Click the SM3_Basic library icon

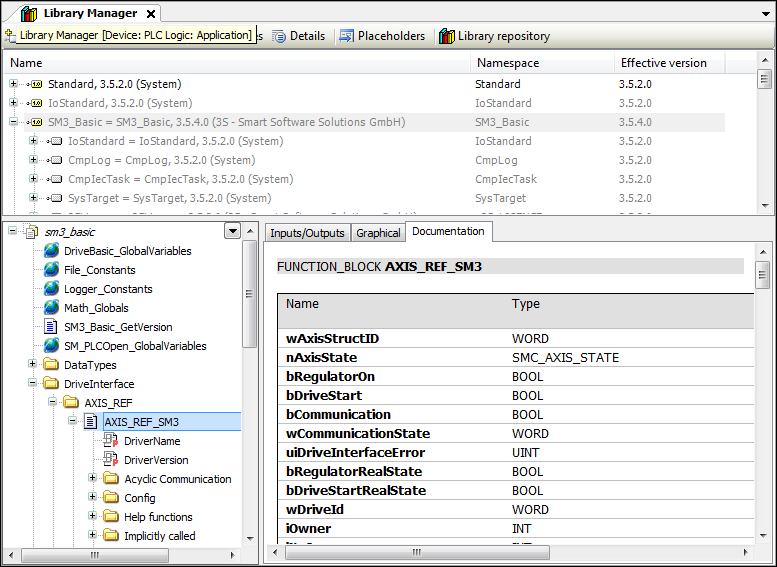(x=35, y=122)
